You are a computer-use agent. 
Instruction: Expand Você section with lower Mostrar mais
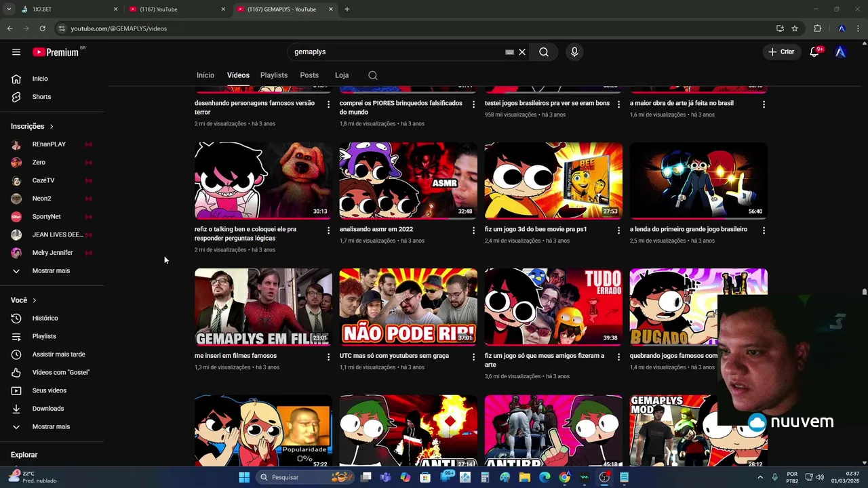52,427
